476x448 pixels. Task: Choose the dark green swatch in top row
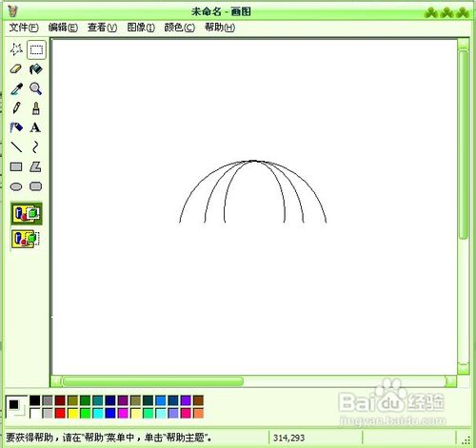[85, 400]
